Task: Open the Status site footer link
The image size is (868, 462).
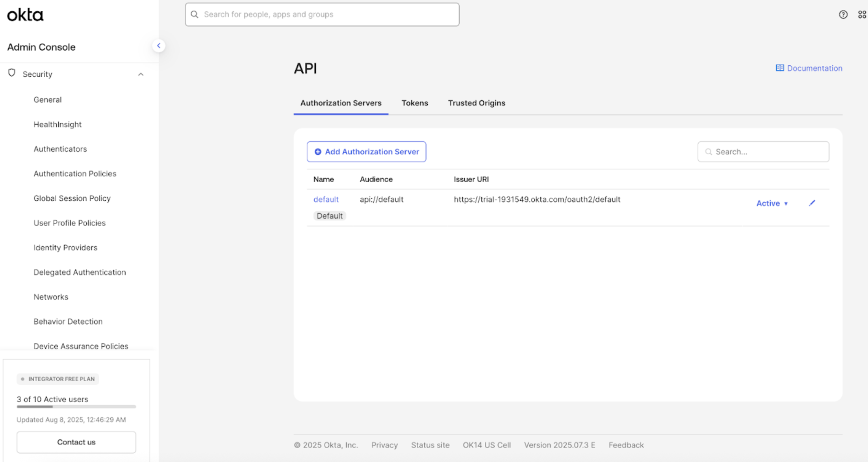Action: tap(430, 445)
